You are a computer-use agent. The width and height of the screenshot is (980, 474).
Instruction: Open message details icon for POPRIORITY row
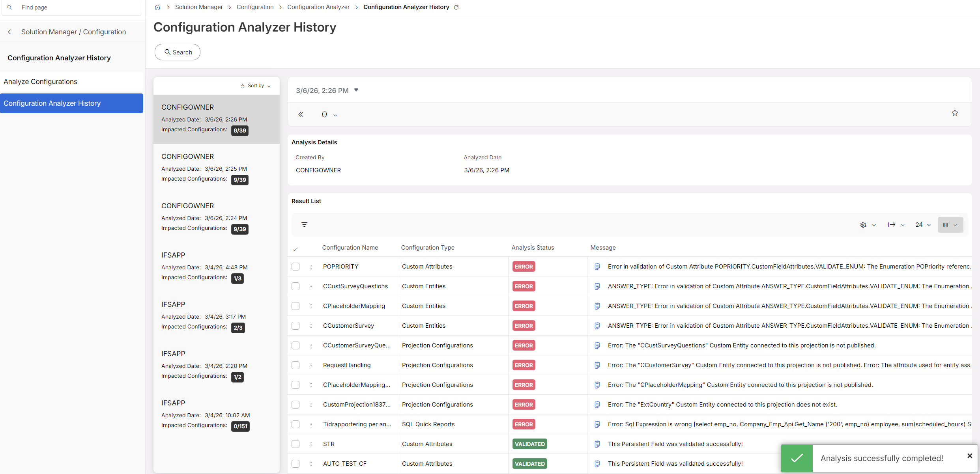click(x=597, y=267)
